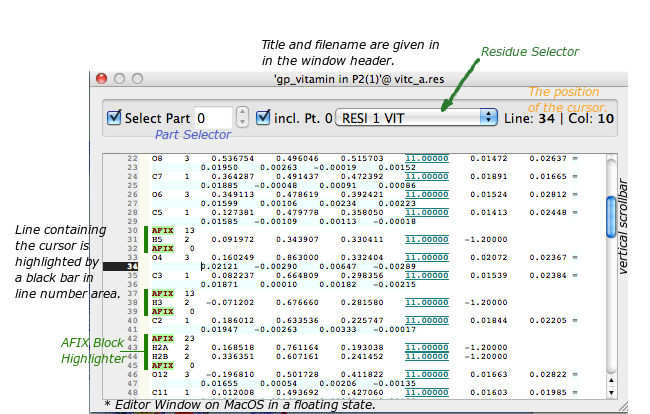The width and height of the screenshot is (650, 414).
Task: Click the AFIX keyword on line 42
Action: [162, 339]
